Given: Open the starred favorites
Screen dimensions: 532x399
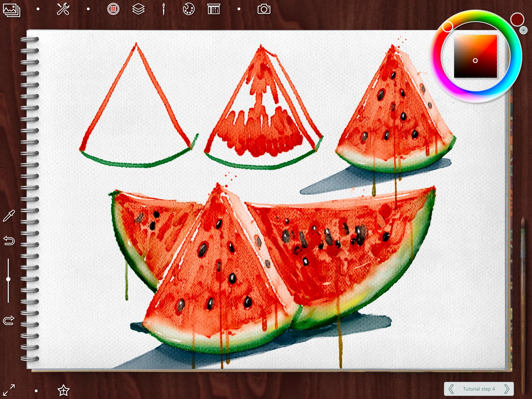Looking at the screenshot, I should [x=63, y=390].
